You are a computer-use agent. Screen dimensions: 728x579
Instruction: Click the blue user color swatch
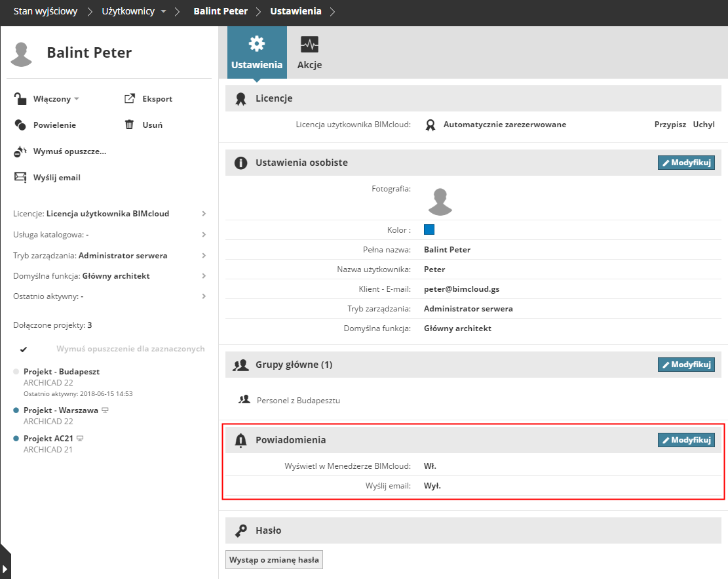(429, 230)
